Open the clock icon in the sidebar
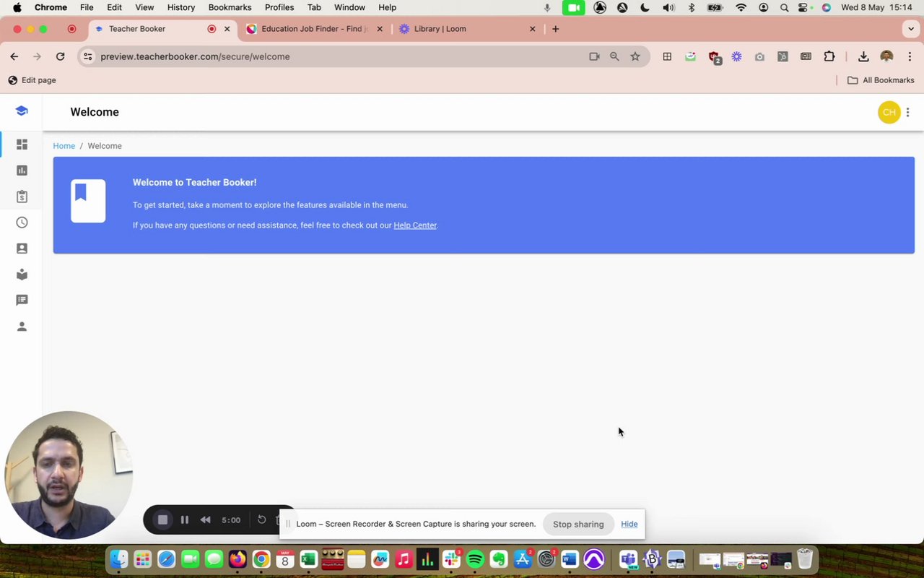The image size is (924, 578). tap(22, 223)
